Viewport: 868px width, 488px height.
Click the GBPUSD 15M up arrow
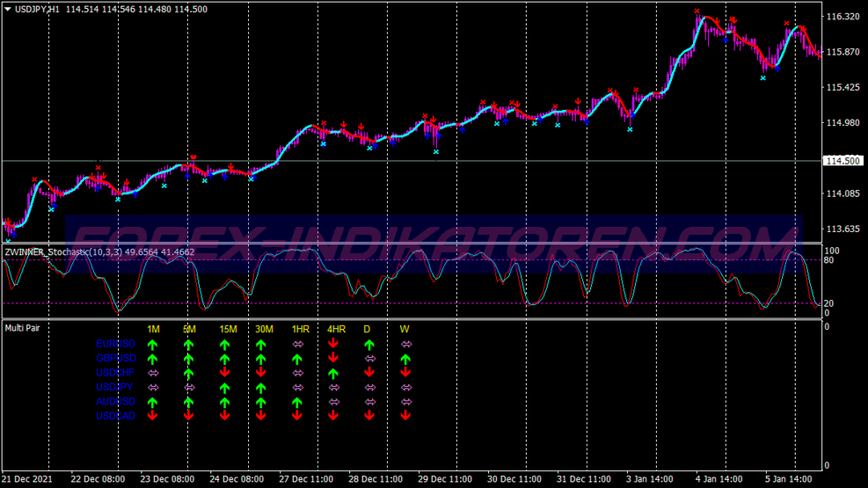pos(225,359)
